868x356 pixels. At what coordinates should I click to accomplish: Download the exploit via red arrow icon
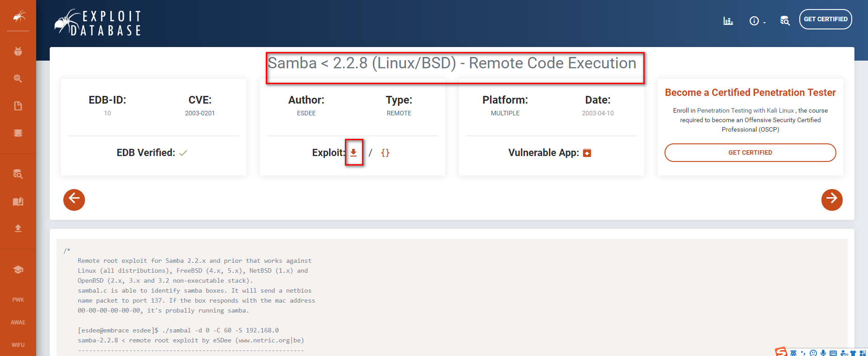[x=354, y=153]
